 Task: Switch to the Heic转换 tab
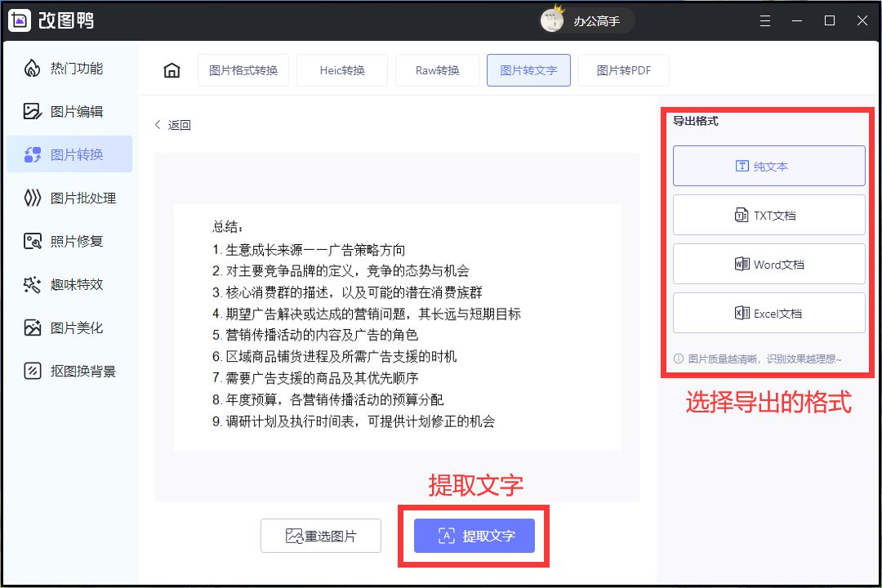pos(341,70)
